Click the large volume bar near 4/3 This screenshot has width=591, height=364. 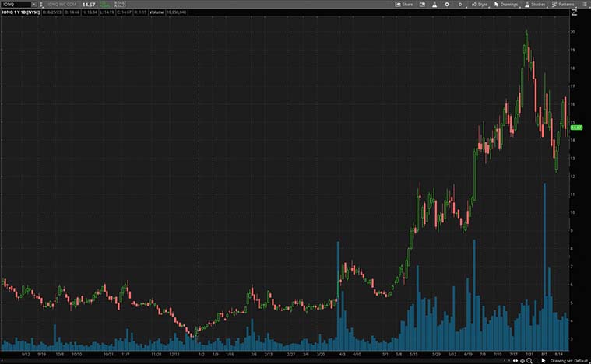pyautogui.click(x=338, y=296)
